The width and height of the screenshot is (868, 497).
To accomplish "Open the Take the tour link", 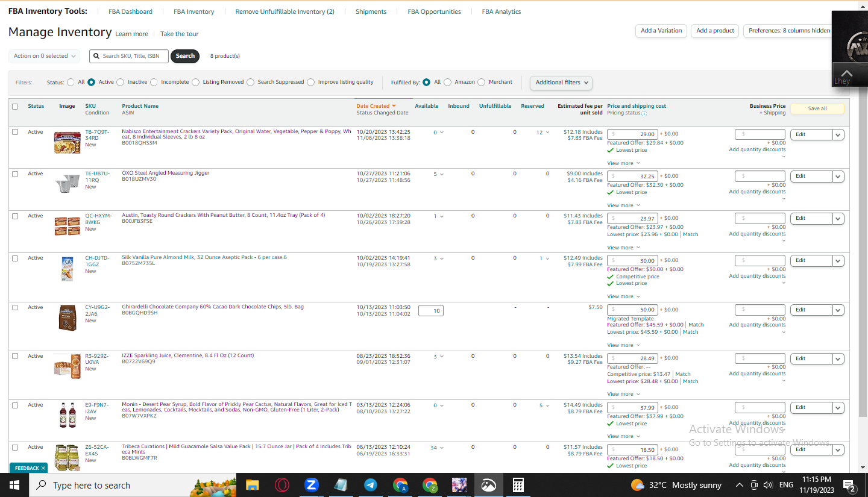I will pyautogui.click(x=179, y=34).
